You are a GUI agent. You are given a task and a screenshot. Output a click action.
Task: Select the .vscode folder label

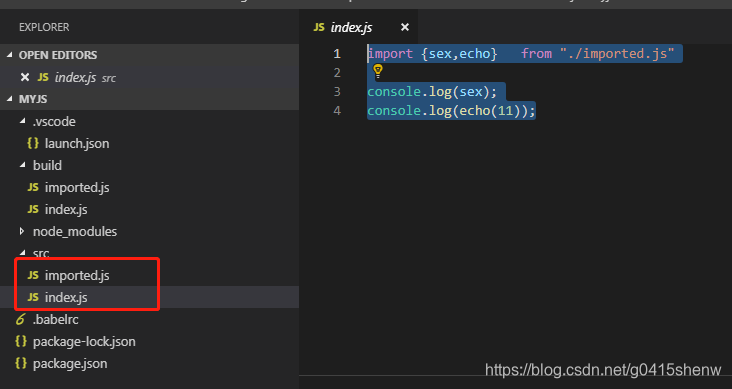point(54,121)
